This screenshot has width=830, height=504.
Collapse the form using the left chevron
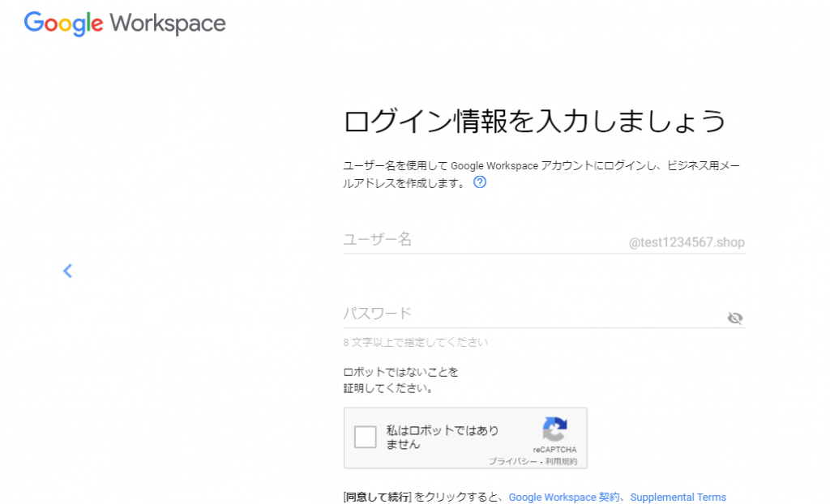click(67, 271)
